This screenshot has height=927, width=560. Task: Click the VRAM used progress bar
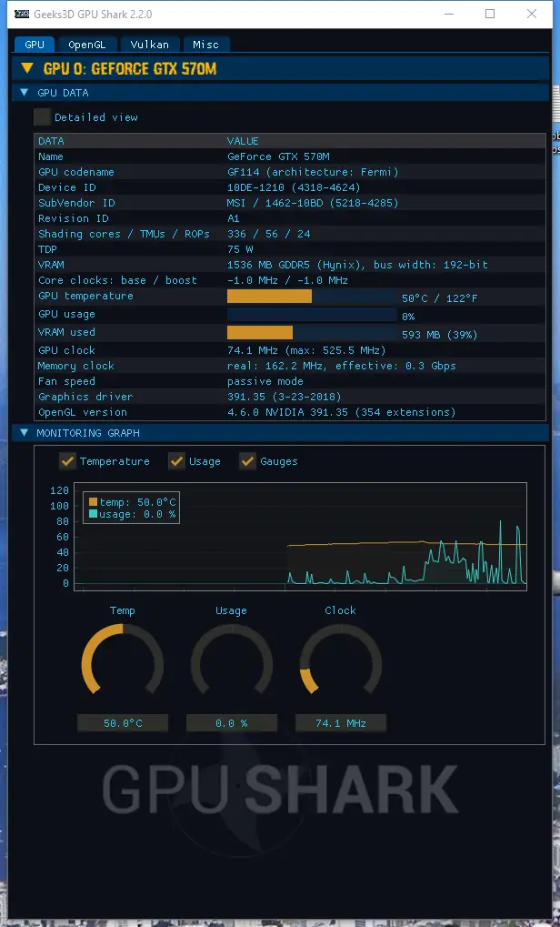[312, 333]
